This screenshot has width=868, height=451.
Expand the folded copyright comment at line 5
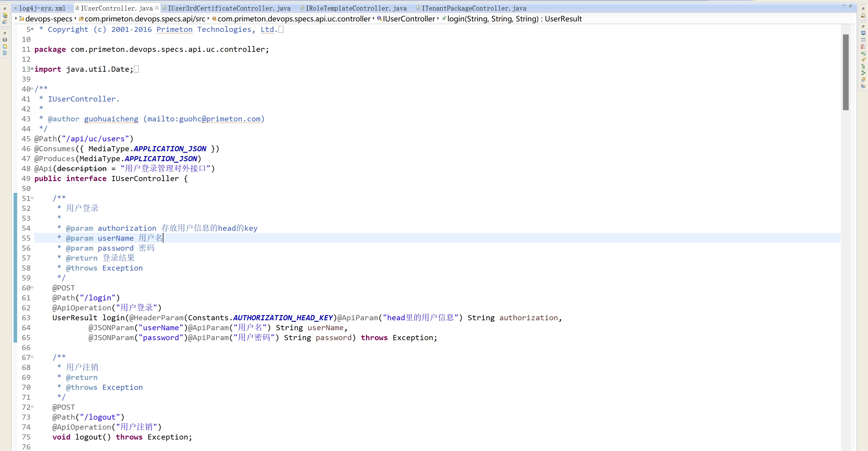(x=32, y=29)
